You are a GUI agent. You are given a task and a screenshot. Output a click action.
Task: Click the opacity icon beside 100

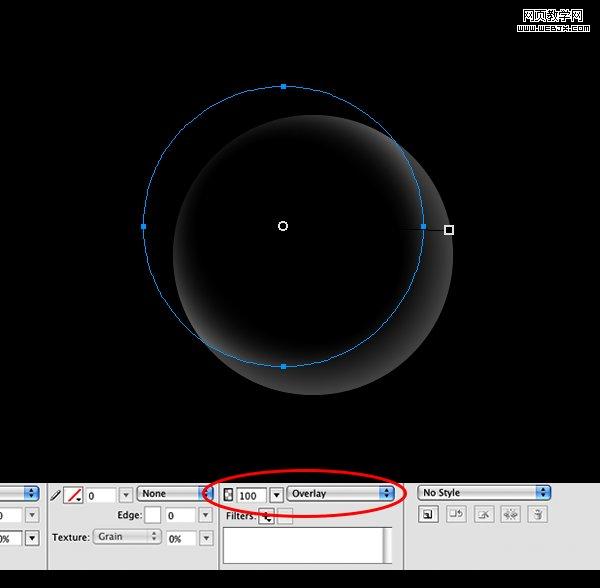point(228,494)
